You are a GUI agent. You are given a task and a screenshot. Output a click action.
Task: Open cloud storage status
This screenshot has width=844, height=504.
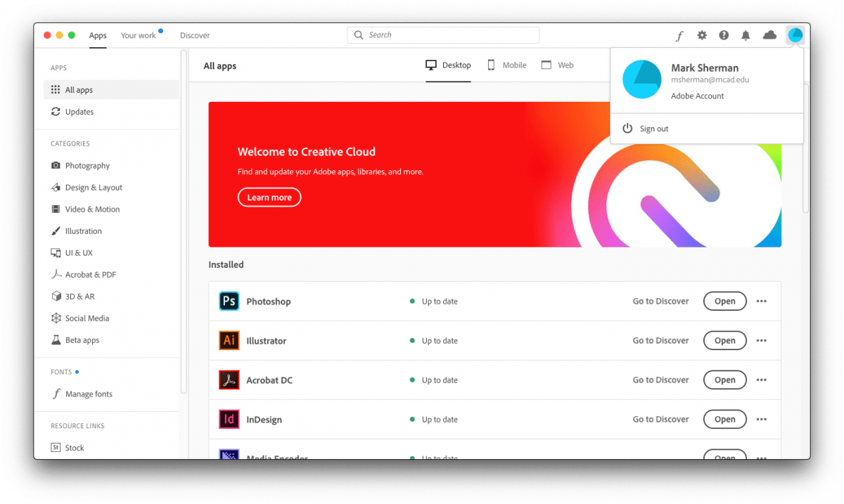(769, 34)
